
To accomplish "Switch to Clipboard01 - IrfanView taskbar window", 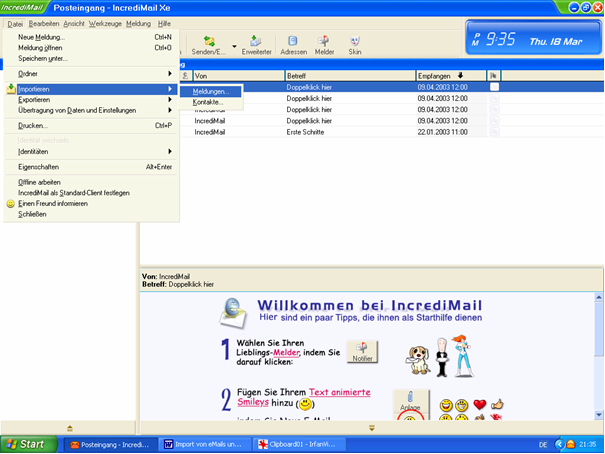I will 299,444.
